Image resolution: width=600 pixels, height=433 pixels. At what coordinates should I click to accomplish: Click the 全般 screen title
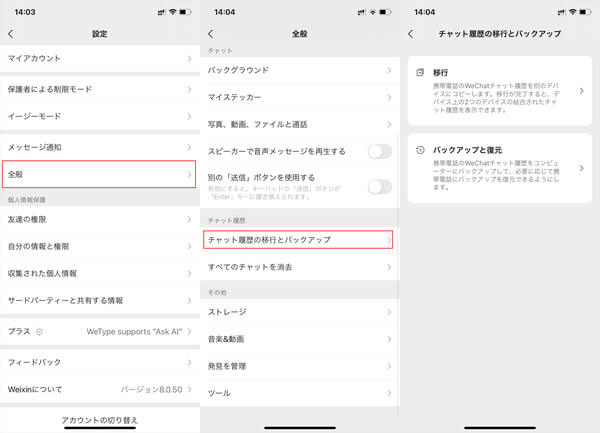click(x=300, y=34)
